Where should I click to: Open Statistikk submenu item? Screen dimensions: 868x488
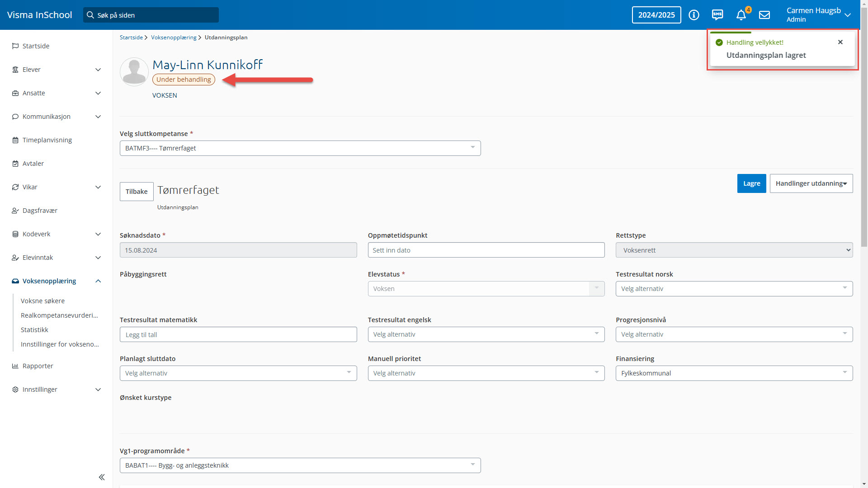34,330
